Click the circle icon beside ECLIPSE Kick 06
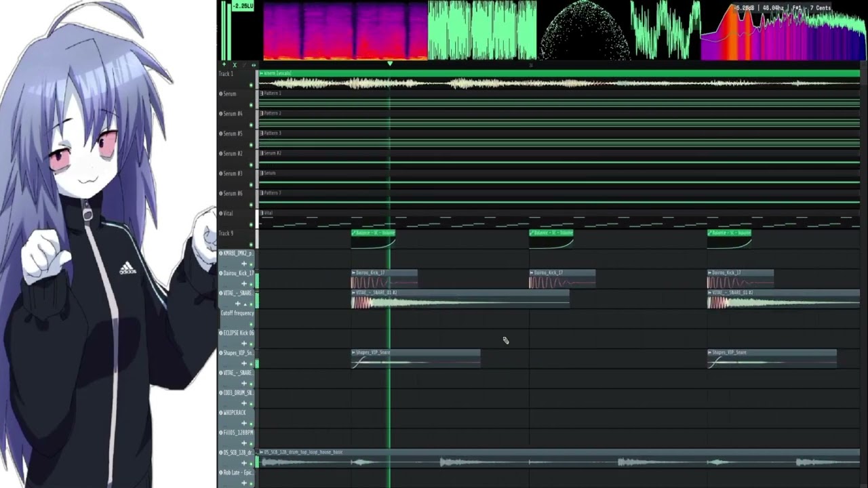The height and width of the screenshot is (488, 868). (221, 333)
